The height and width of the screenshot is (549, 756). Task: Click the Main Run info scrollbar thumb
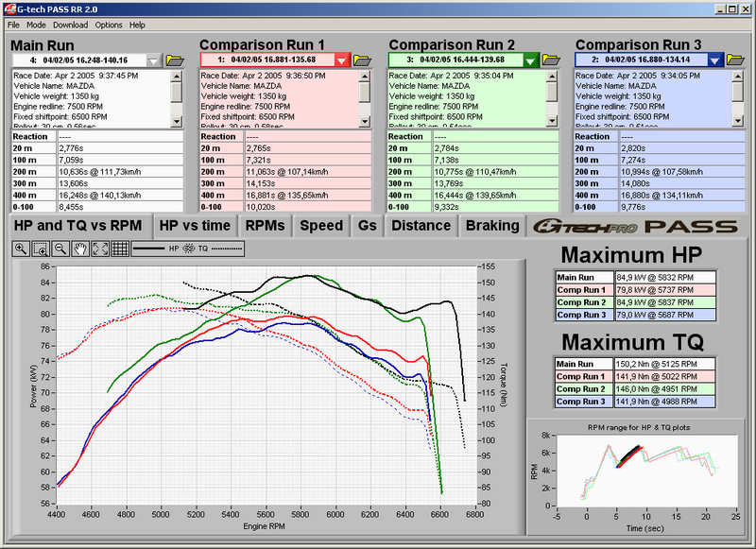(177, 92)
